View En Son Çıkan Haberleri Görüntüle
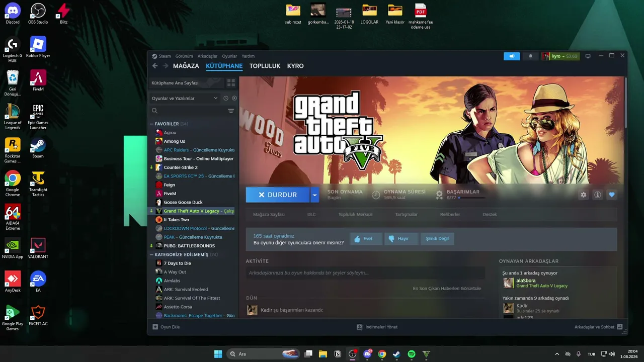Screen dimensions: 644x362 coord(447,289)
